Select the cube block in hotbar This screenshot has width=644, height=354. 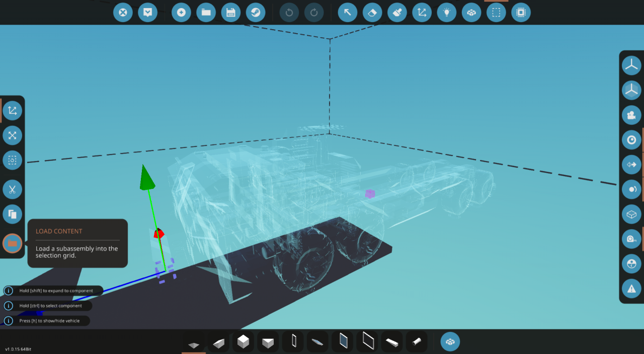pos(243,342)
